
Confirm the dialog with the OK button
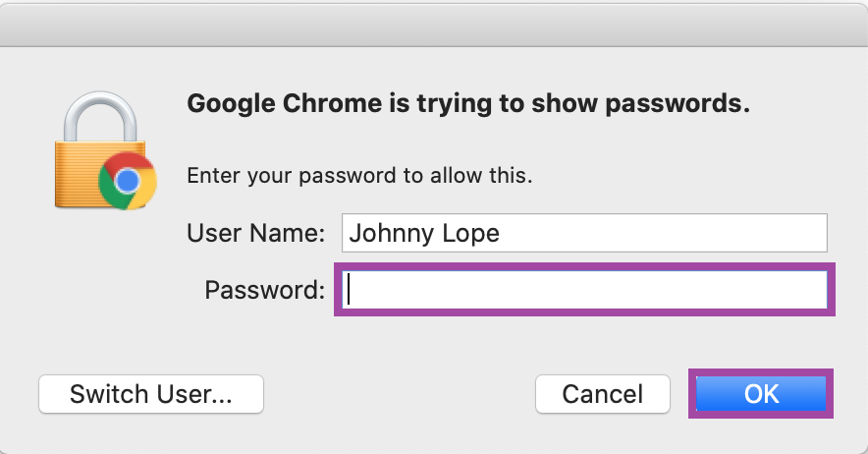[x=761, y=394]
